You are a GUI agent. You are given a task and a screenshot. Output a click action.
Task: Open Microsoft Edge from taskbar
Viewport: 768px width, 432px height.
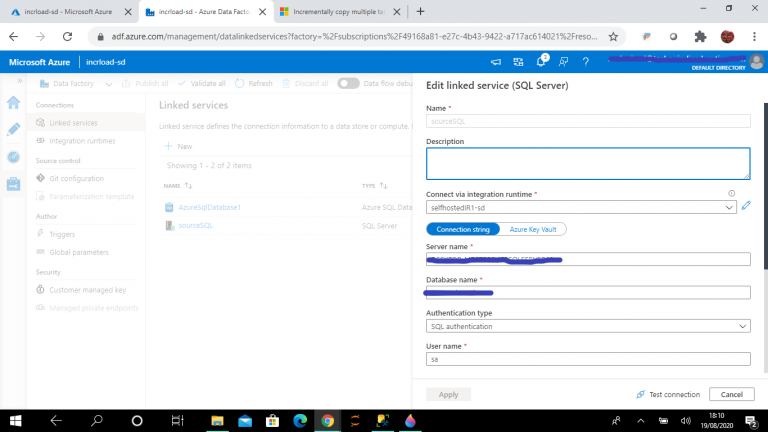(300, 421)
